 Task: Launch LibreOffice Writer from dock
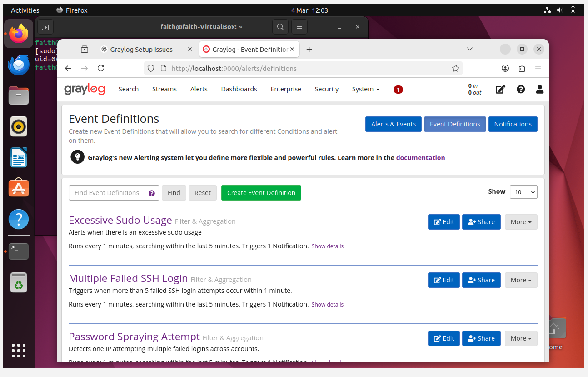point(19,158)
